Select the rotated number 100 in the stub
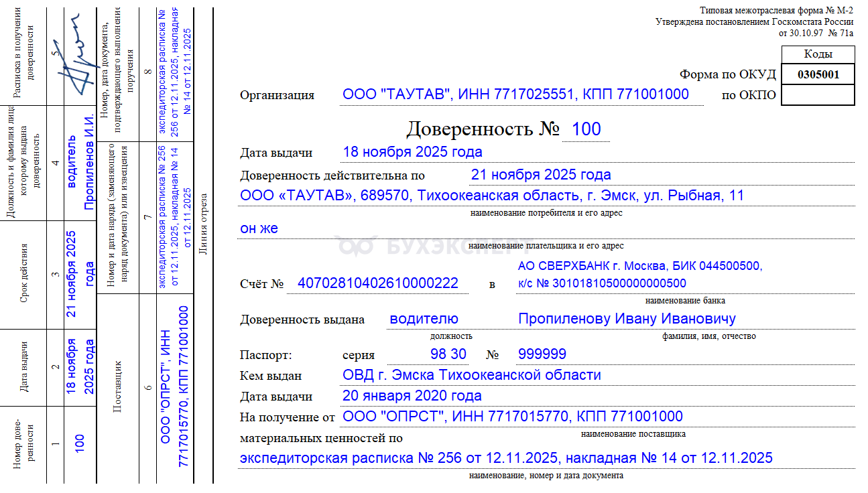This screenshot has height=493, width=868. coord(80,442)
